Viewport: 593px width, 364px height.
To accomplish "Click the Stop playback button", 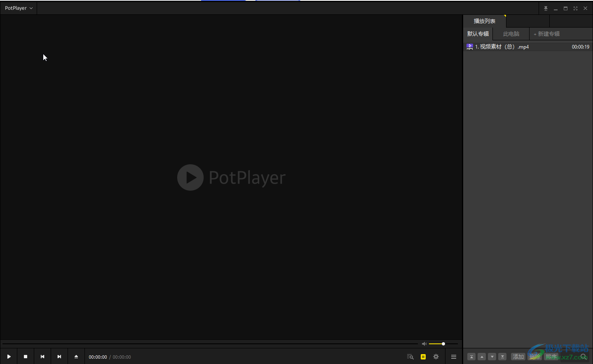I will (26, 357).
